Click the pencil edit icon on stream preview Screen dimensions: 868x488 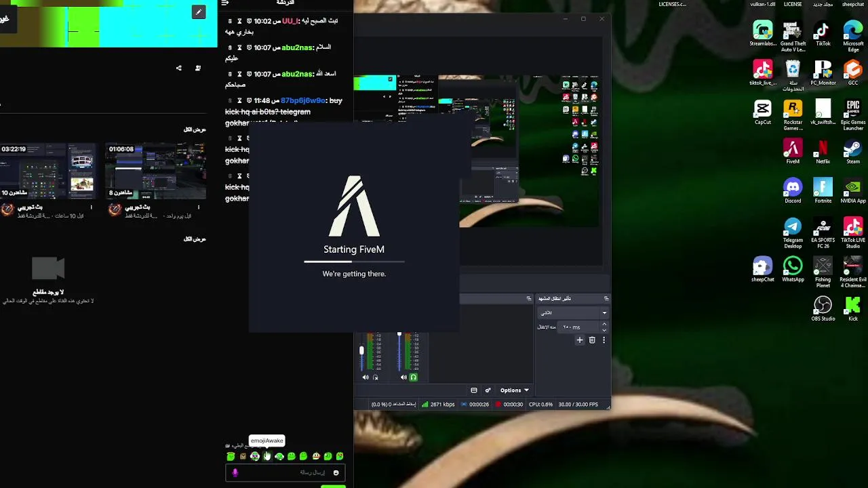pyautogui.click(x=198, y=12)
